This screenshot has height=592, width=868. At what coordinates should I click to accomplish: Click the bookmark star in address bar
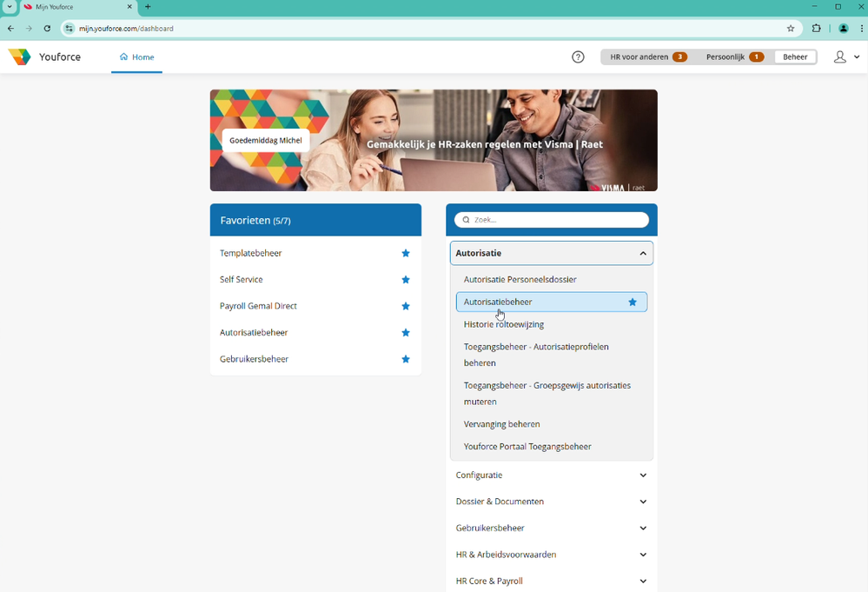(791, 28)
